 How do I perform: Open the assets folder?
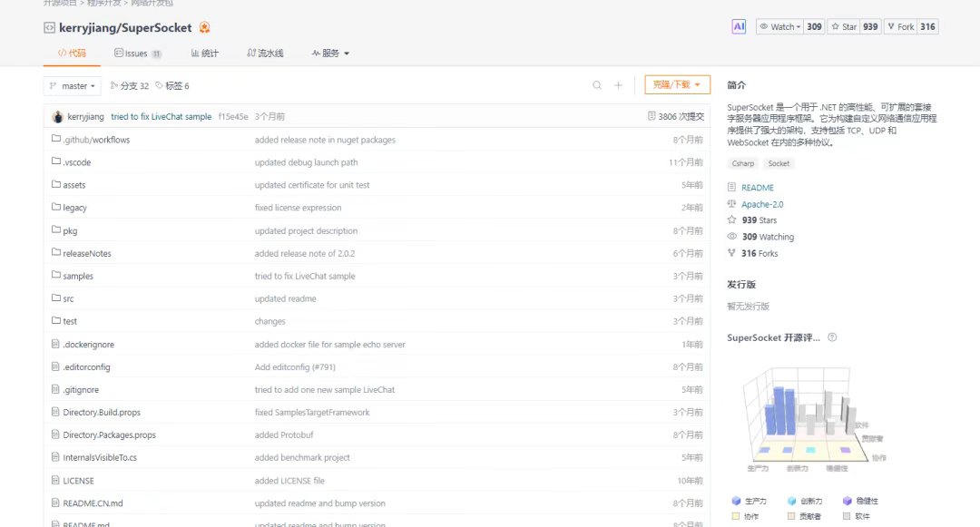click(74, 185)
